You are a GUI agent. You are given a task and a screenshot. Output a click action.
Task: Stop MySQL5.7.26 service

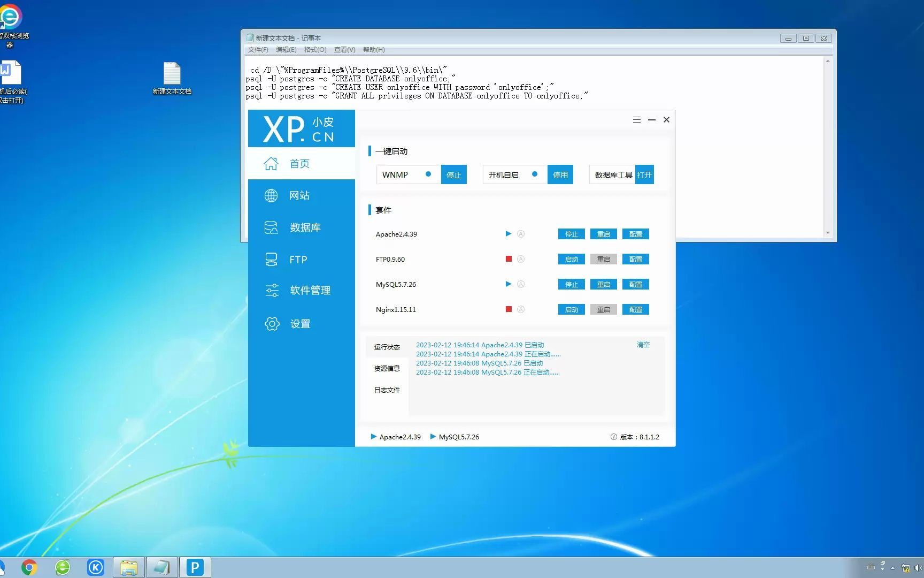coord(571,284)
